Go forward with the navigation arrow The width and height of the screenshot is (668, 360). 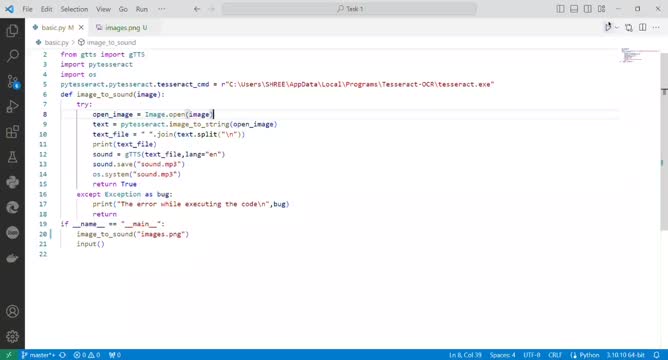pos(211,9)
